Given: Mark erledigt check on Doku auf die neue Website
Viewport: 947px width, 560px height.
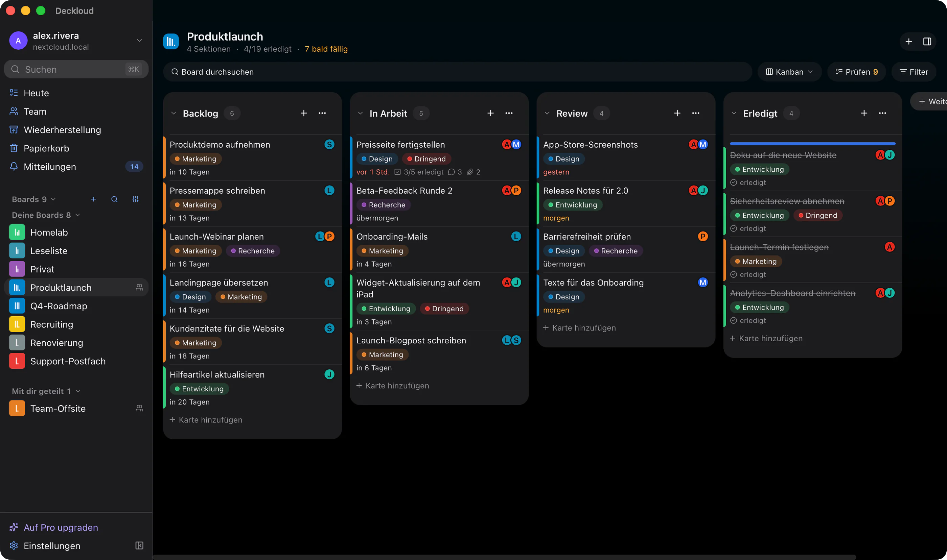Looking at the screenshot, I should (734, 182).
